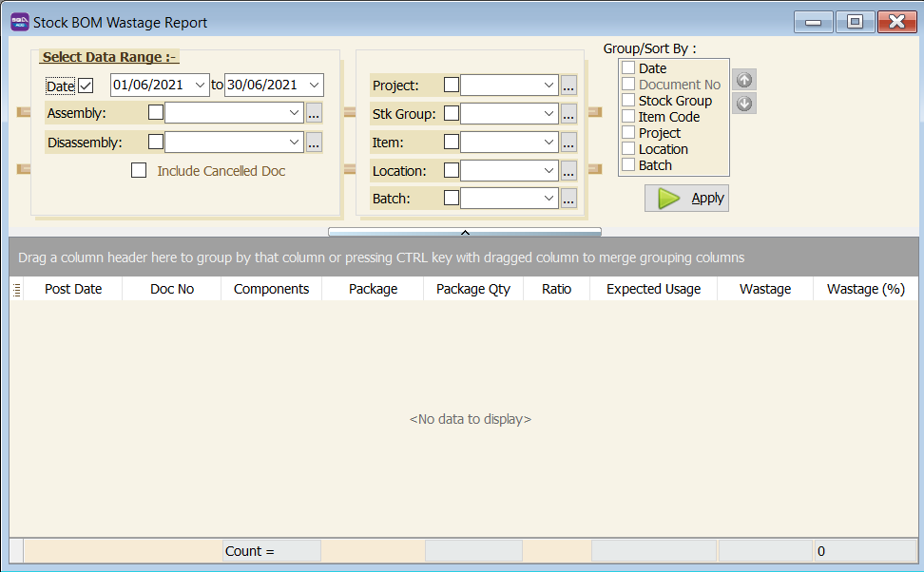This screenshot has width=924, height=572.
Task: Uncheck the Date range checkbox
Action: (86, 86)
